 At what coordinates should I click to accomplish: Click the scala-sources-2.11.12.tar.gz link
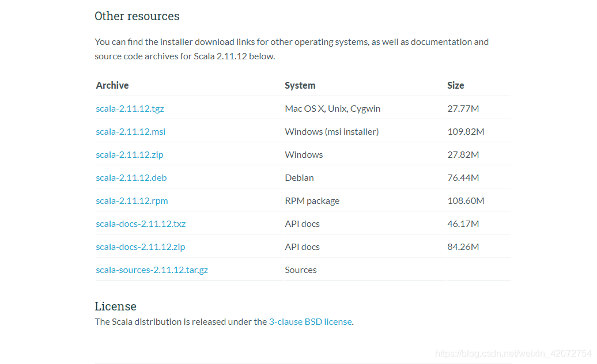tap(152, 270)
